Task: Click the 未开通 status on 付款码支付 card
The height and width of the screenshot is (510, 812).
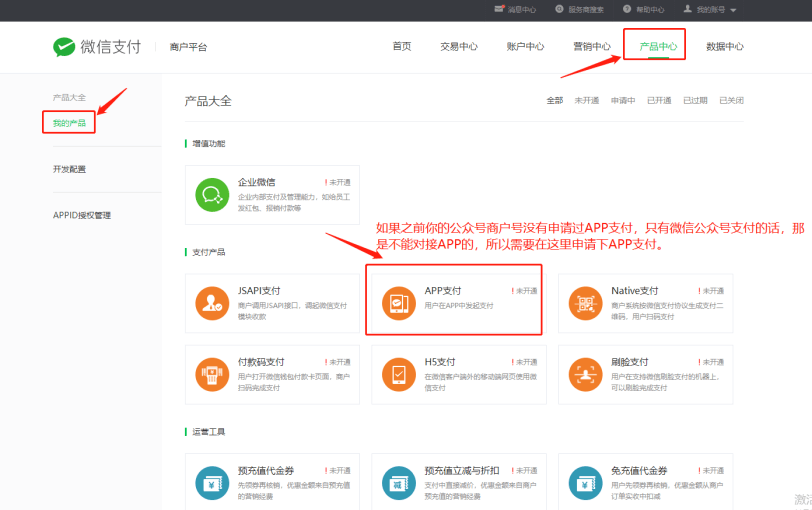Action: pyautogui.click(x=338, y=362)
